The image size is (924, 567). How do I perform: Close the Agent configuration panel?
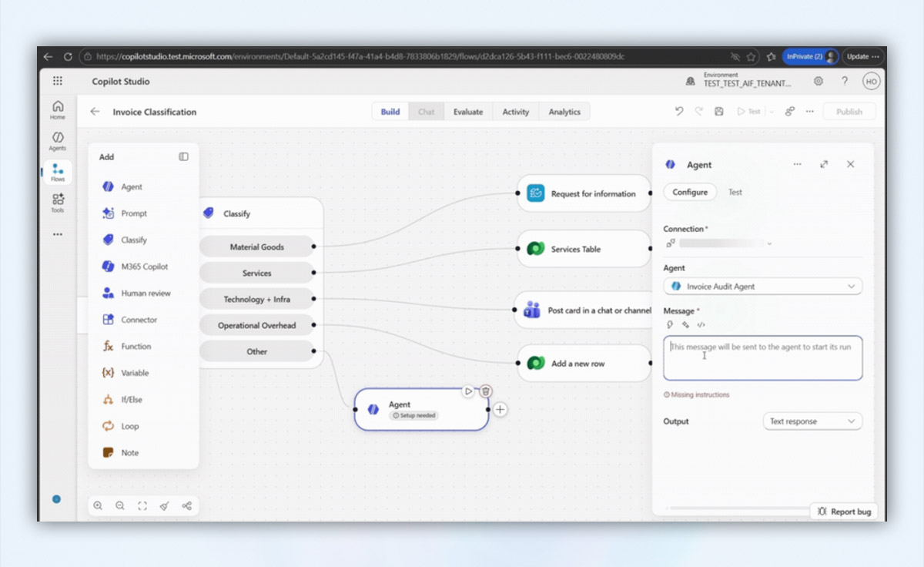850,164
